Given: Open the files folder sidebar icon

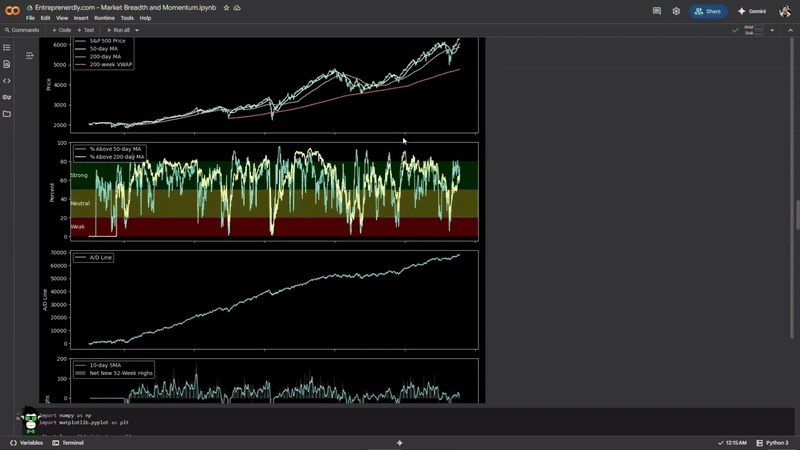Looking at the screenshot, I should point(7,114).
